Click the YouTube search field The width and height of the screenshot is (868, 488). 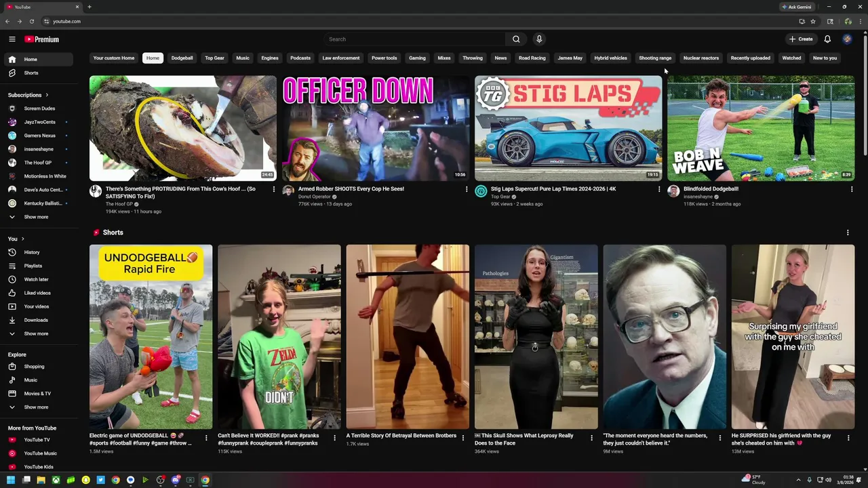(x=414, y=39)
